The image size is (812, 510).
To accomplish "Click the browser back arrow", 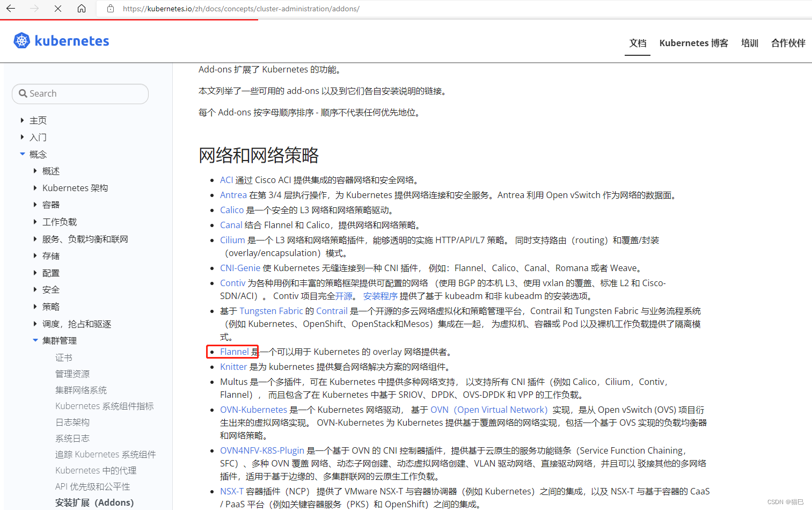I will (11, 9).
